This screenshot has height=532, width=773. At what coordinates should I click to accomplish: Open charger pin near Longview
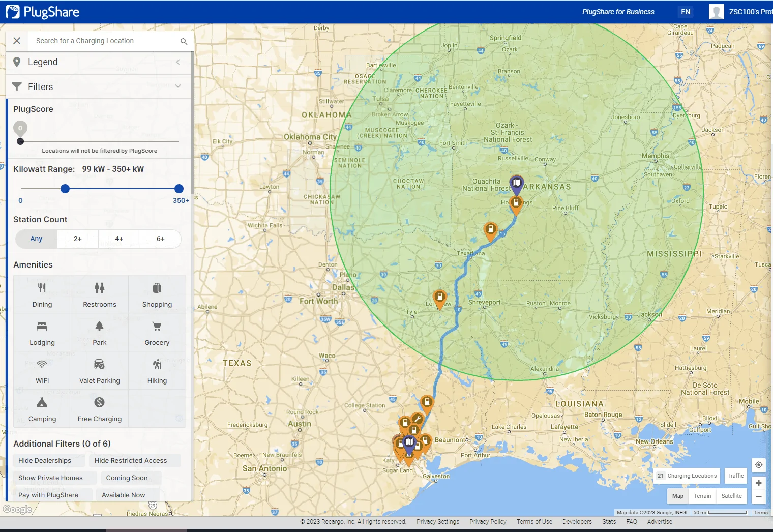tap(439, 298)
